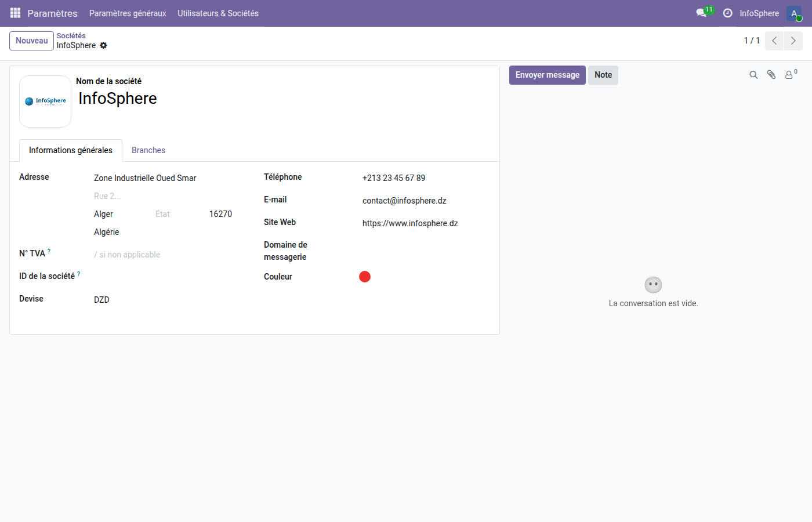Open the apps grid menu
The width and height of the screenshot is (812, 522).
click(x=14, y=13)
